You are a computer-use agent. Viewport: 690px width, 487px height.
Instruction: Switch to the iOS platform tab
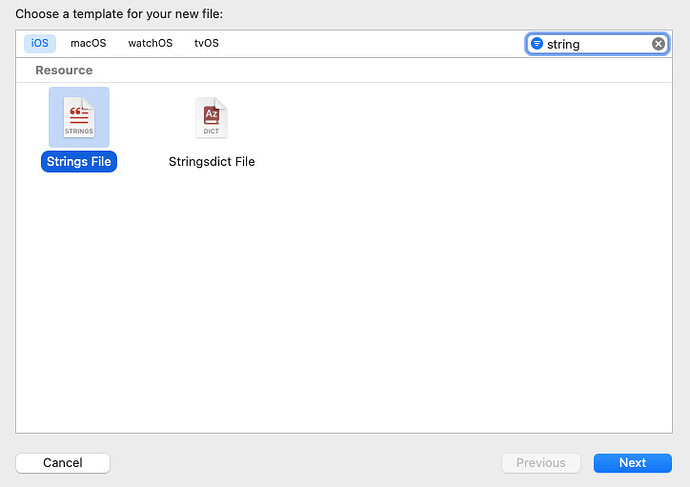click(40, 44)
